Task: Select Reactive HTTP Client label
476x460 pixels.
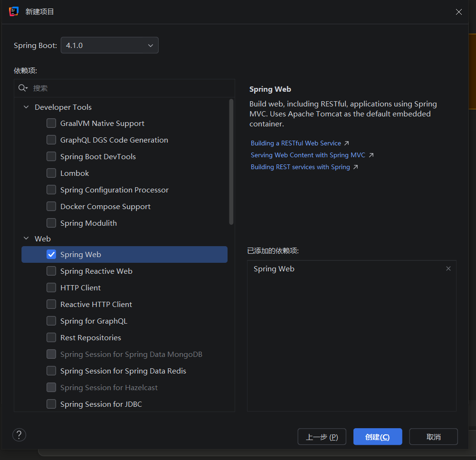Action: pos(96,304)
